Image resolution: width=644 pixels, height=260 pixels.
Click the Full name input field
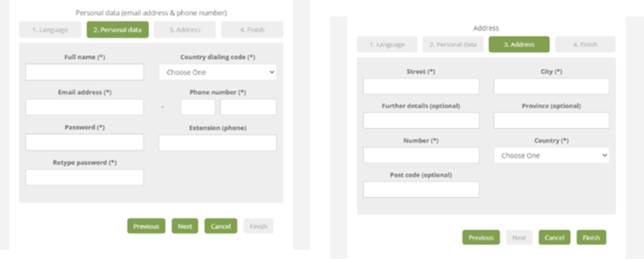pyautogui.click(x=85, y=72)
